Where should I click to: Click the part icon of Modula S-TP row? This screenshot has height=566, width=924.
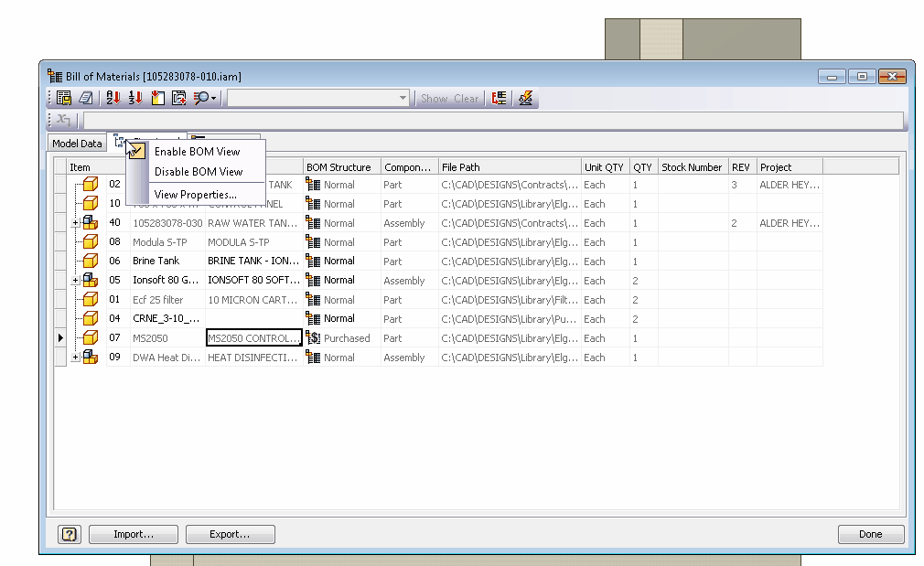point(91,242)
